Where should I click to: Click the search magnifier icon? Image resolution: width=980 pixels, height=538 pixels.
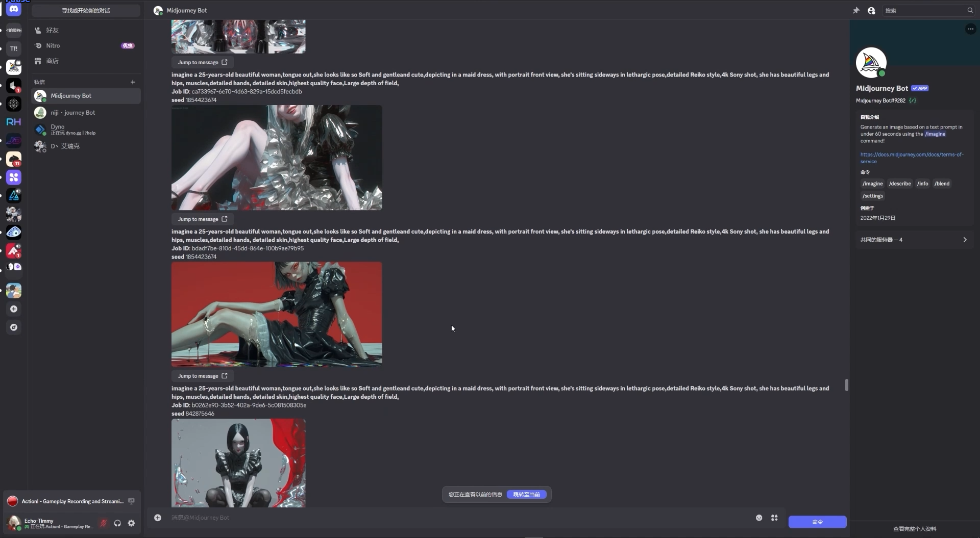pos(970,10)
